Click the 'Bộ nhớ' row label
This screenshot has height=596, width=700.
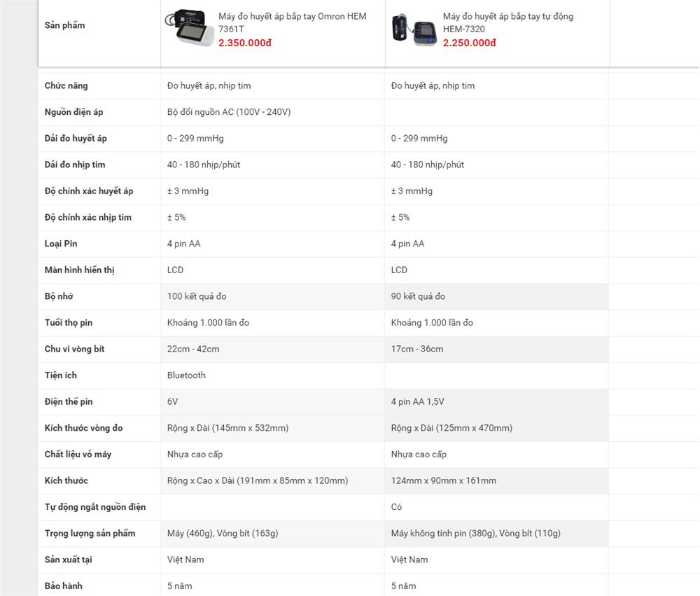[60, 296]
